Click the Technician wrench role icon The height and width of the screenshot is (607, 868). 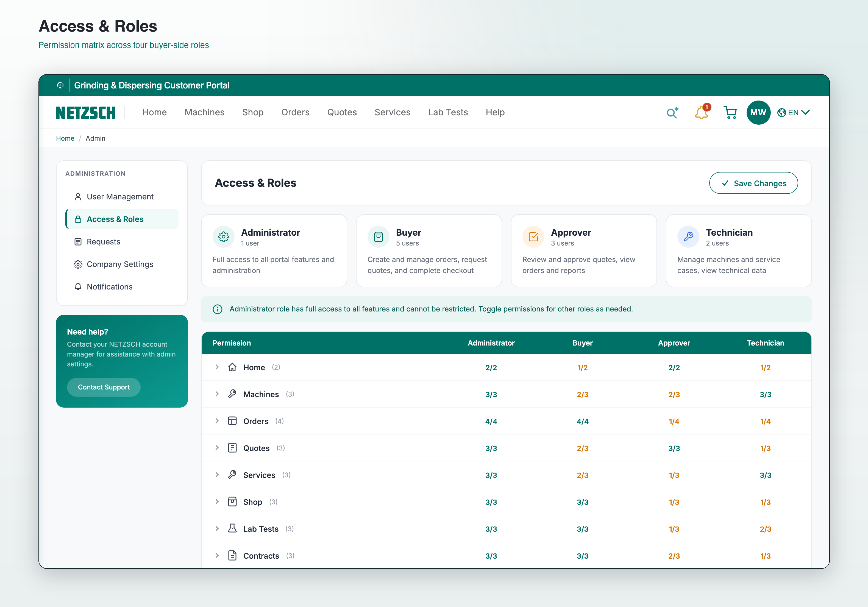tap(688, 236)
